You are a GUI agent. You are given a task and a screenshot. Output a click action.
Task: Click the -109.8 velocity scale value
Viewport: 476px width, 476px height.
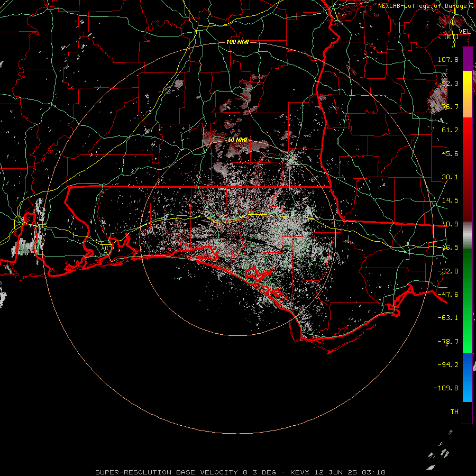click(446, 388)
